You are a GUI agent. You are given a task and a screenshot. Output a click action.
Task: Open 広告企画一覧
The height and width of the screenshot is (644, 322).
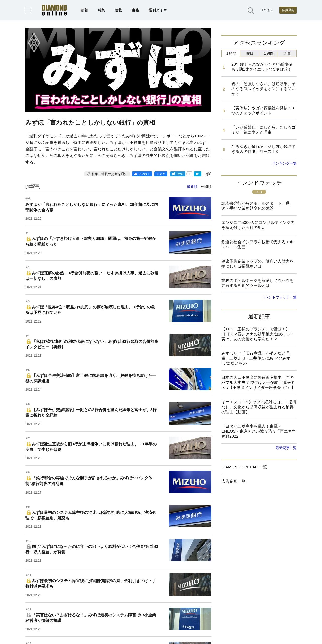coord(233,481)
